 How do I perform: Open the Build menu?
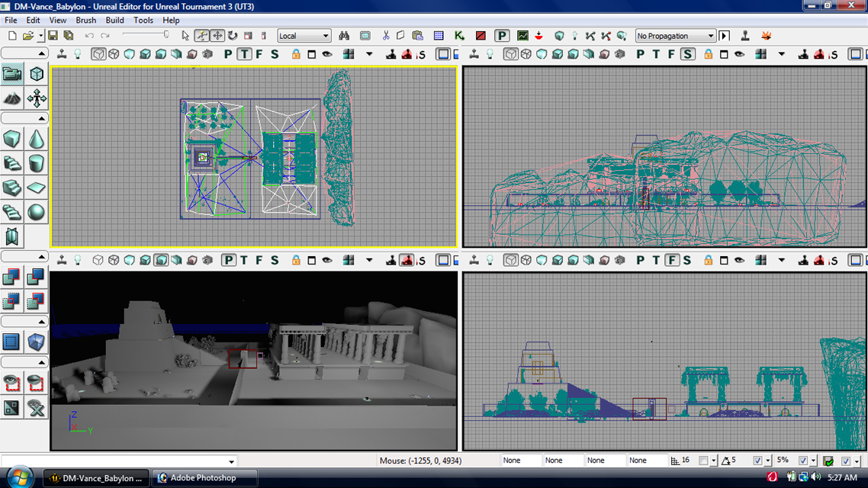[x=114, y=21]
